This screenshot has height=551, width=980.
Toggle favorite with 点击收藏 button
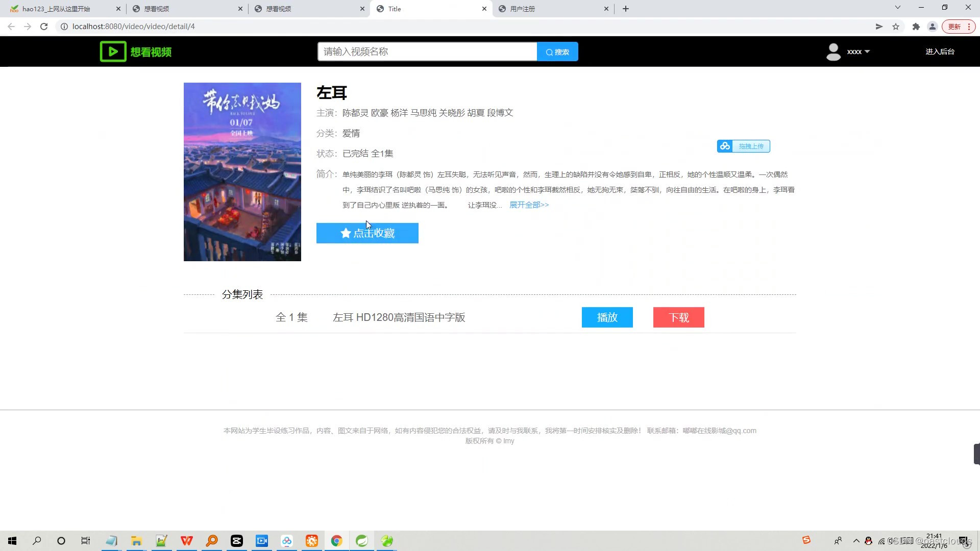pyautogui.click(x=367, y=233)
